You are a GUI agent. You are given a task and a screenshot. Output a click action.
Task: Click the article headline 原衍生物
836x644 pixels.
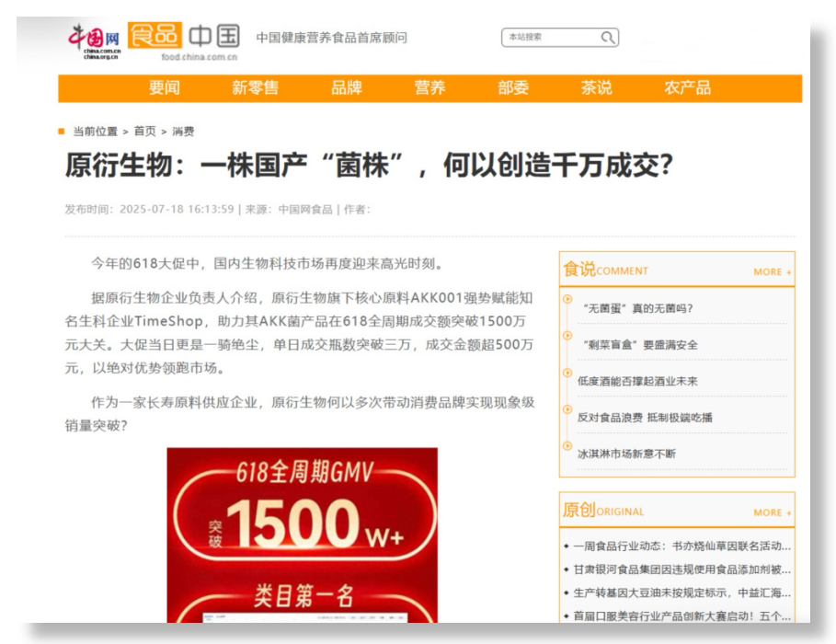pyautogui.click(x=369, y=165)
